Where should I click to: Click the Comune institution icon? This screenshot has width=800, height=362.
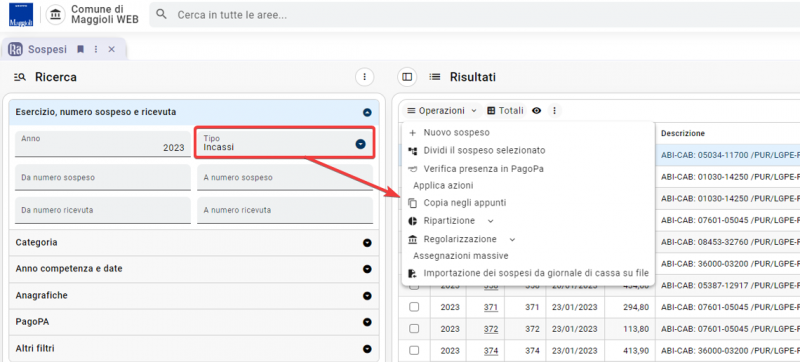pyautogui.click(x=56, y=14)
